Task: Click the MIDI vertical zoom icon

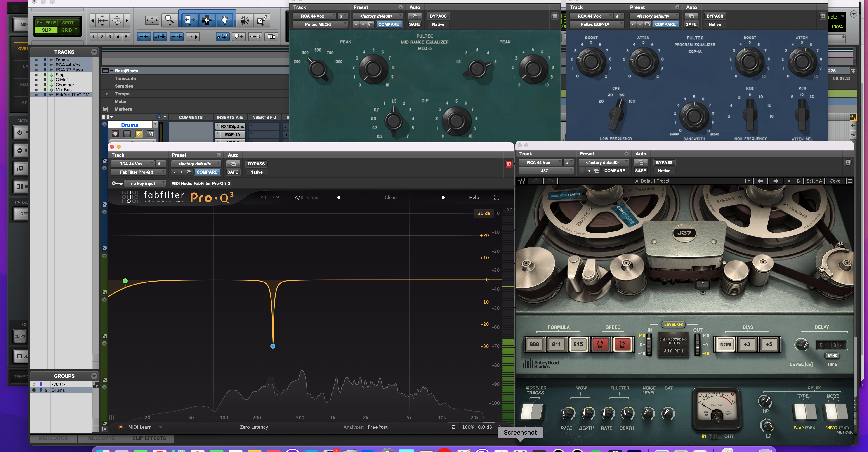Action: pos(117,20)
